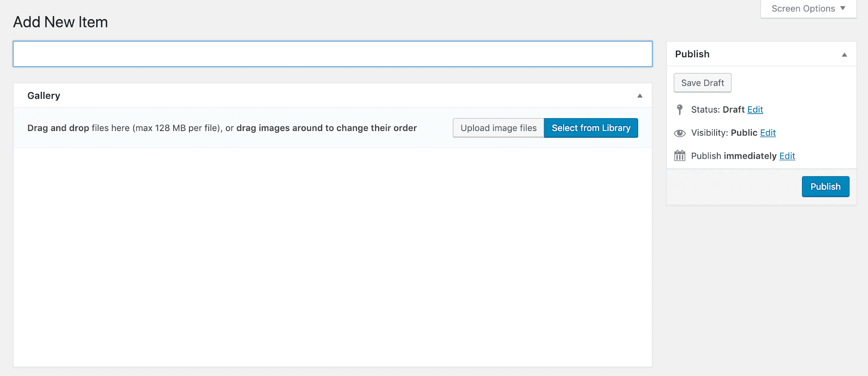Screen dimensions: 868x376
Task: Click Upload image files button
Action: [498, 128]
